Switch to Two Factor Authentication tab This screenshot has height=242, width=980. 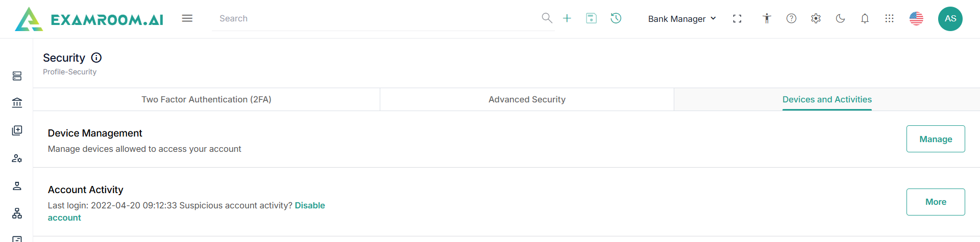(206, 100)
